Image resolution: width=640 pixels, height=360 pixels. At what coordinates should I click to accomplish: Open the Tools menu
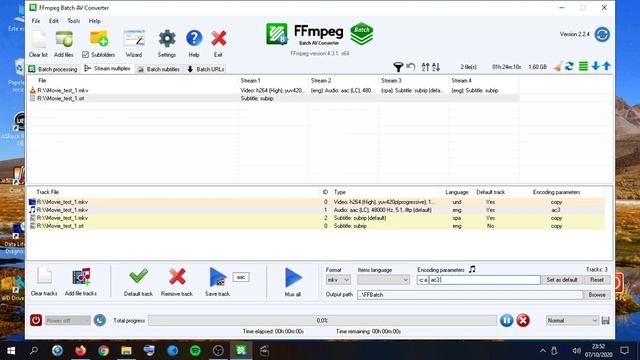click(73, 21)
